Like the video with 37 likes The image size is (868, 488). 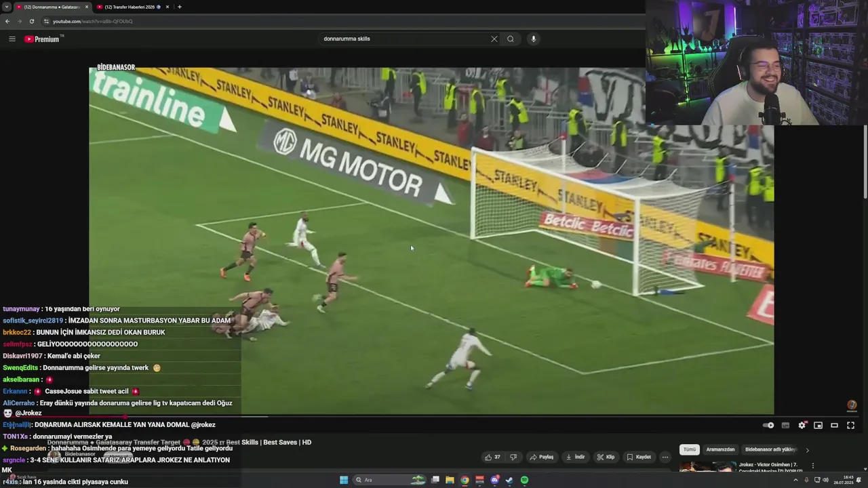(493, 457)
